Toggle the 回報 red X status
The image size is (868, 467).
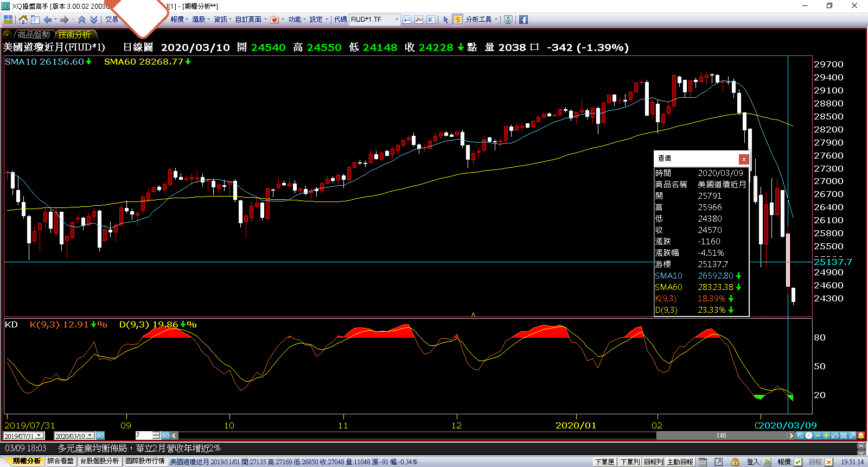[829, 462]
